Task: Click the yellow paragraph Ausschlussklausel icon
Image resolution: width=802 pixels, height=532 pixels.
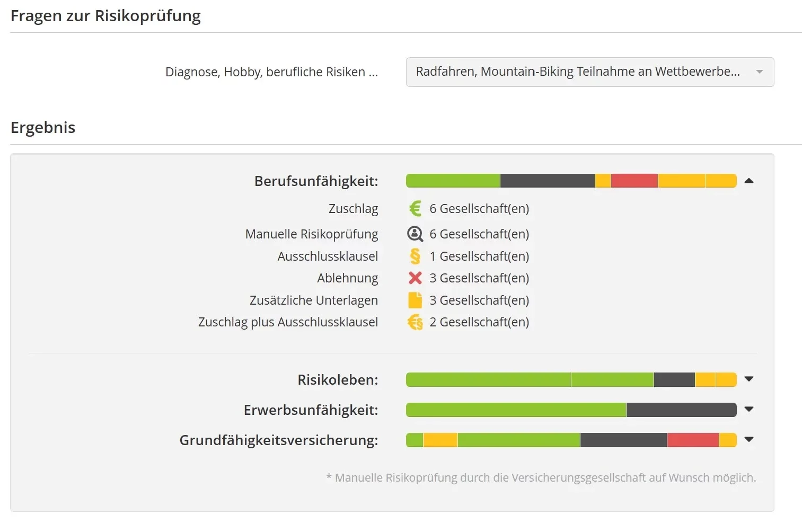Action: [x=415, y=256]
